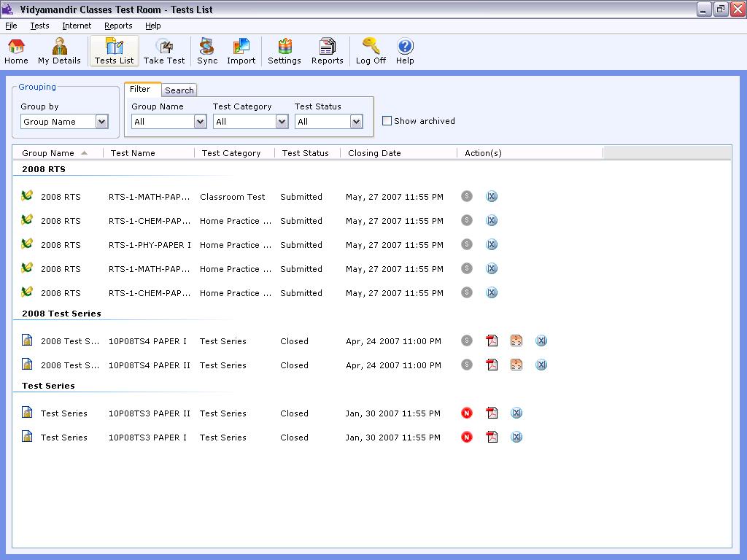Enable the Show archived checkbox

(387, 121)
